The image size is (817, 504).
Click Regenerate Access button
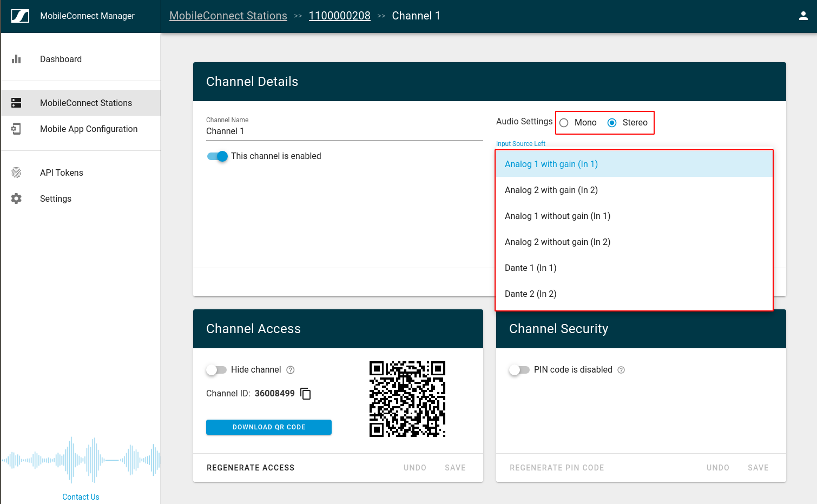[251, 468]
